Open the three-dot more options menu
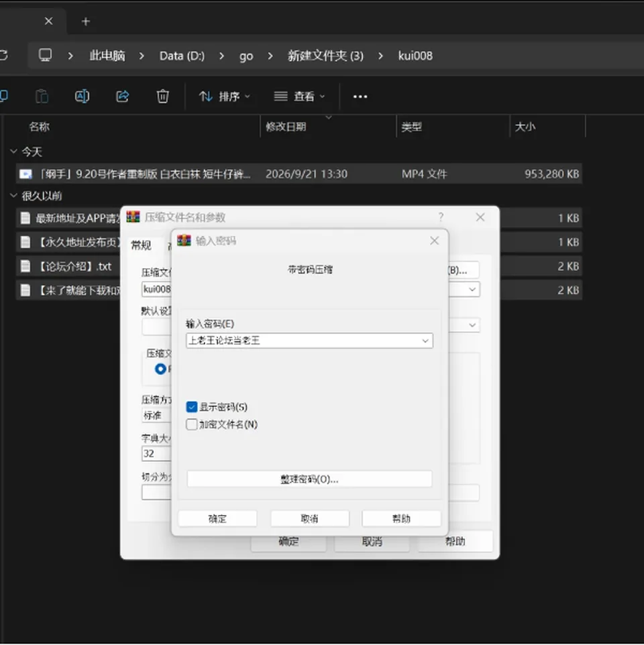Image resolution: width=644 pixels, height=645 pixels. (360, 97)
